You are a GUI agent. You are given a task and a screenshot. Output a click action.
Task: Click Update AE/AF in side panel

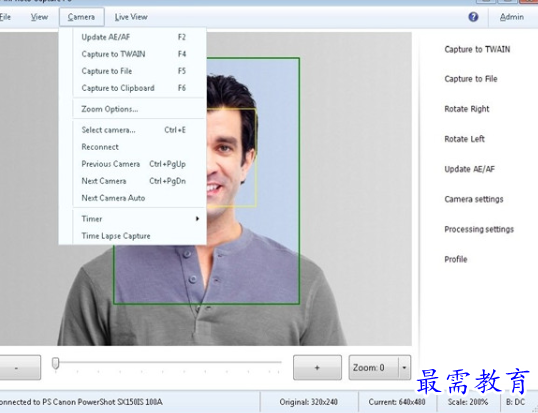click(x=469, y=169)
